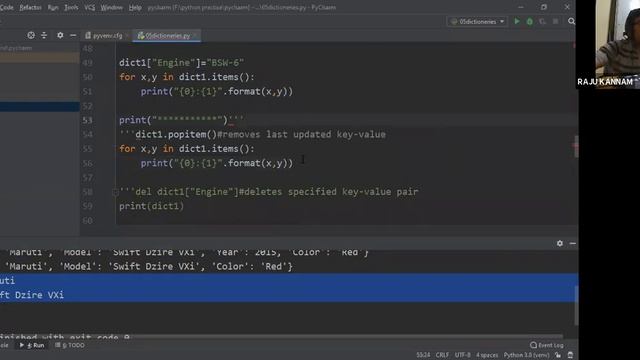Viewport: 640px width, 360px height.
Task: Click Swift Dzire VXi highlighted output line
Action: pos(289,295)
